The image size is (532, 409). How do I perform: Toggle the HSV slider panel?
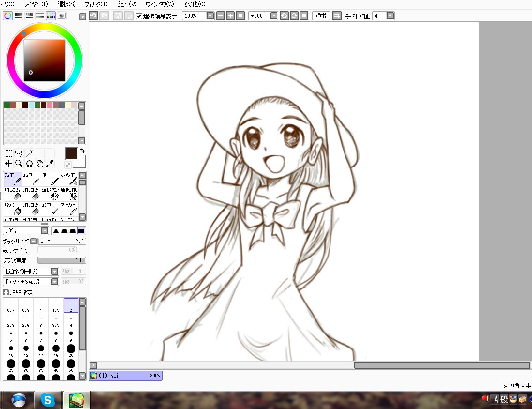(x=30, y=15)
